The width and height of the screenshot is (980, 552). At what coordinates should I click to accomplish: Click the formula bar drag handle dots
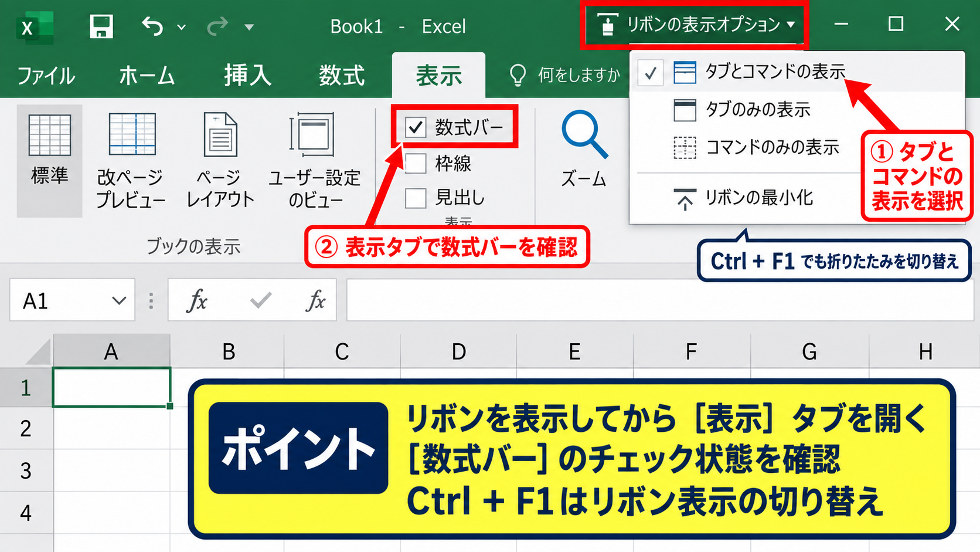click(151, 300)
